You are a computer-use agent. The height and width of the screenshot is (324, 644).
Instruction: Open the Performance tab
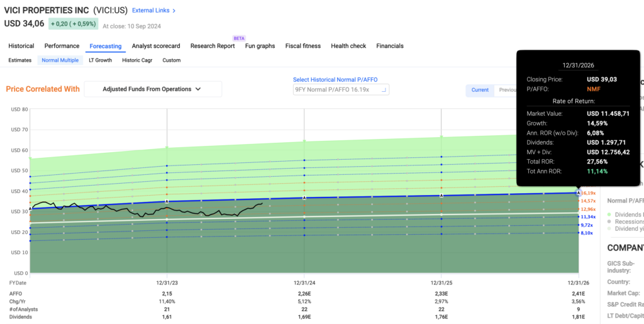pos(62,46)
